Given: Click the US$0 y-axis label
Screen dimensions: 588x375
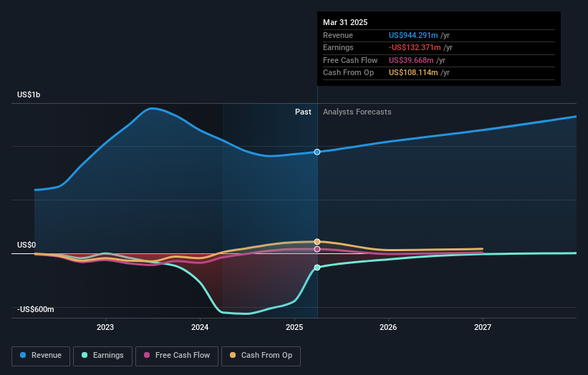Looking at the screenshot, I should coord(26,245).
